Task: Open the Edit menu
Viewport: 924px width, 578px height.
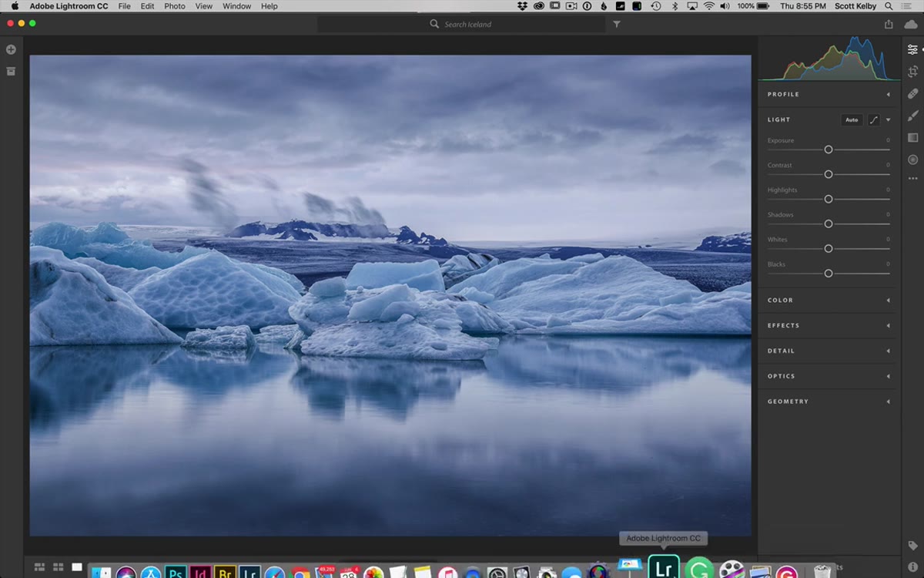Action: [147, 6]
